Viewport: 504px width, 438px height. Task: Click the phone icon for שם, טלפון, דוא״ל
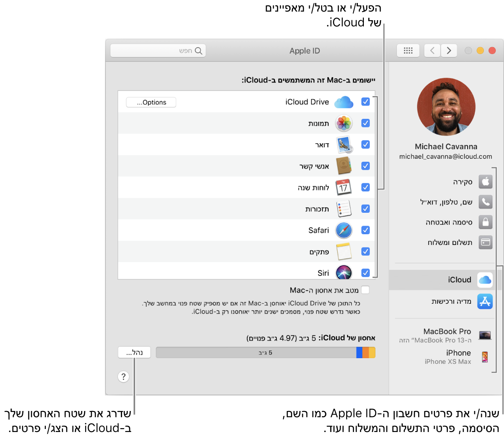click(485, 202)
